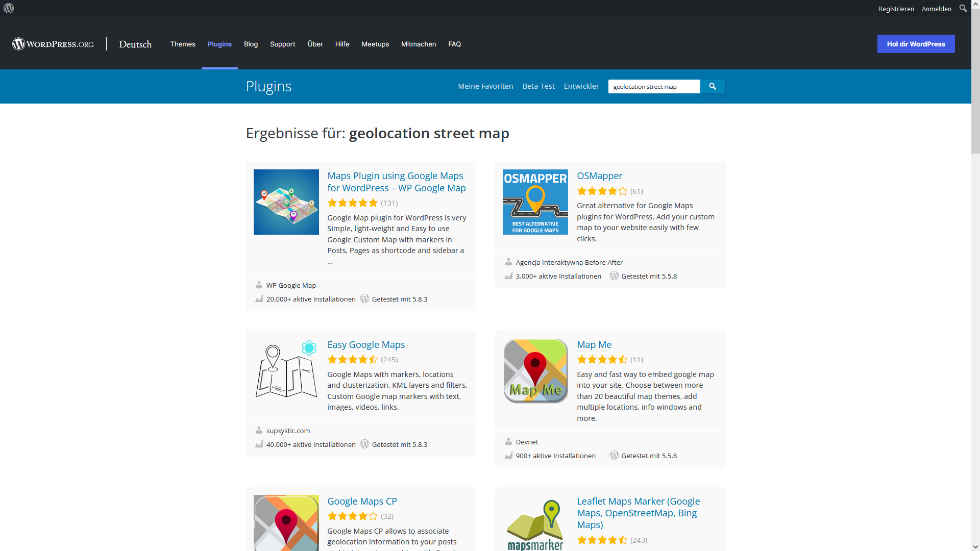Click the author icon next to supsystic.com
980x551 pixels.
tap(259, 430)
